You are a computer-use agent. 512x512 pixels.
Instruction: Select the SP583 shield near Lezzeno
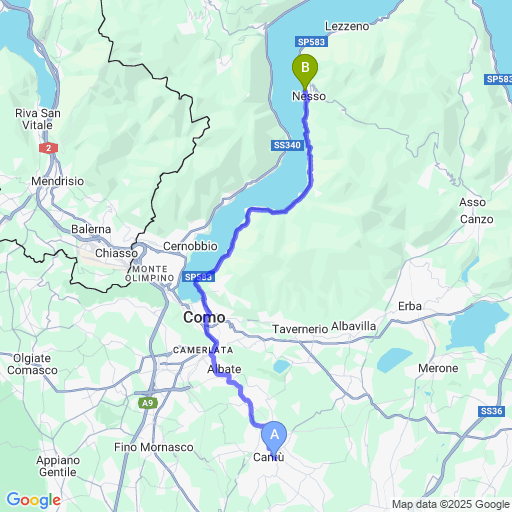click(311, 42)
